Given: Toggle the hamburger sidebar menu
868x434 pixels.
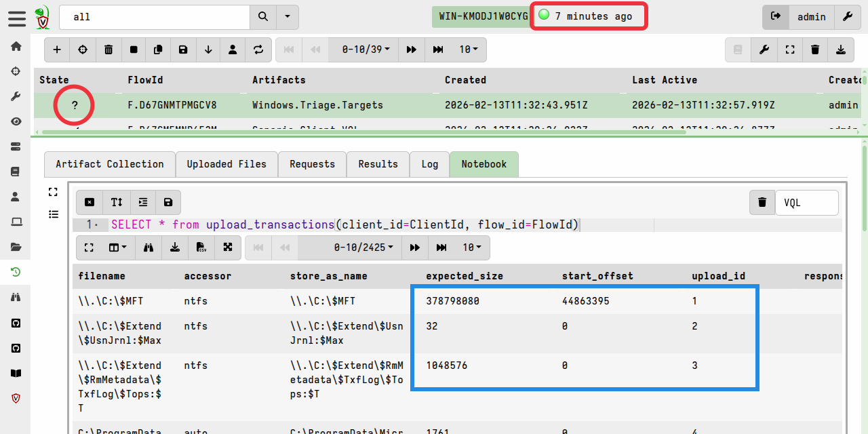Looking at the screenshot, I should 16,18.
